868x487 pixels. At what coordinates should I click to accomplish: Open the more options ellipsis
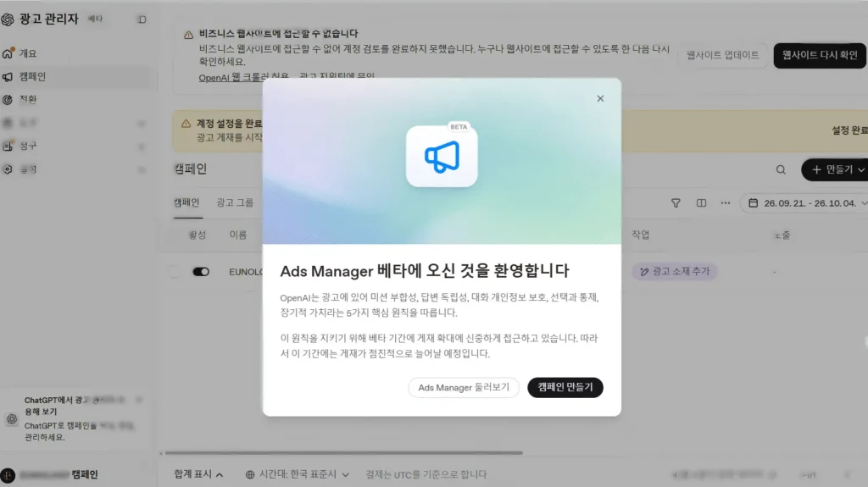(x=726, y=203)
